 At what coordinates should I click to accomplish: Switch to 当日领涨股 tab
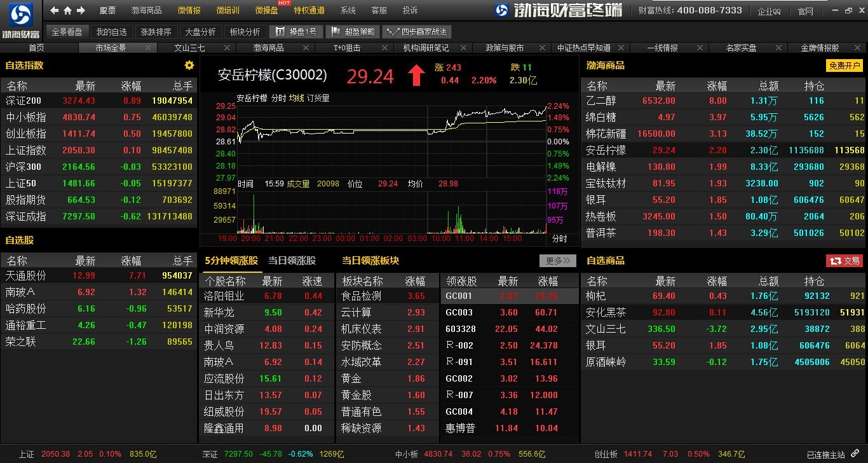point(292,261)
